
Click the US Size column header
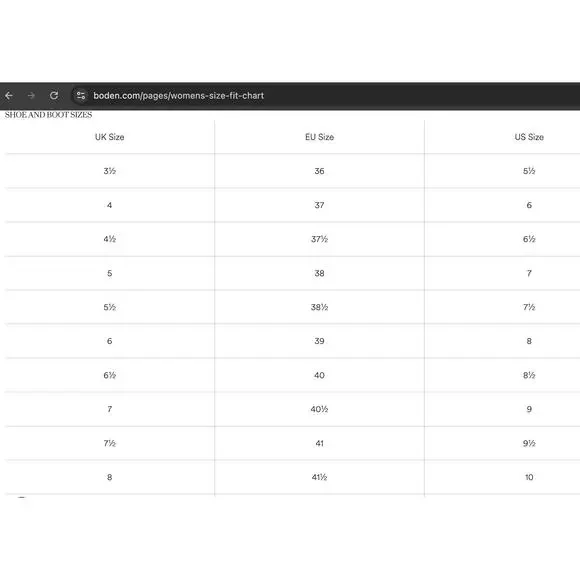(x=529, y=137)
